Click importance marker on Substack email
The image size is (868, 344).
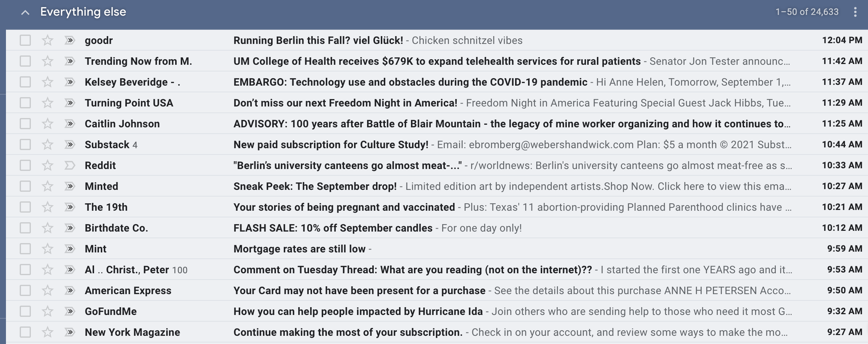coord(70,144)
